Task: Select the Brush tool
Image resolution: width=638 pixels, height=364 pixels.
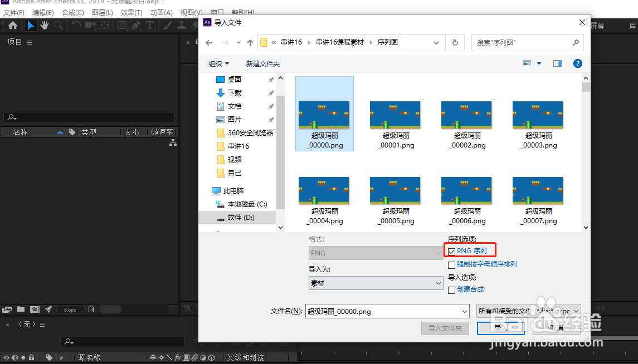Action: [167, 26]
